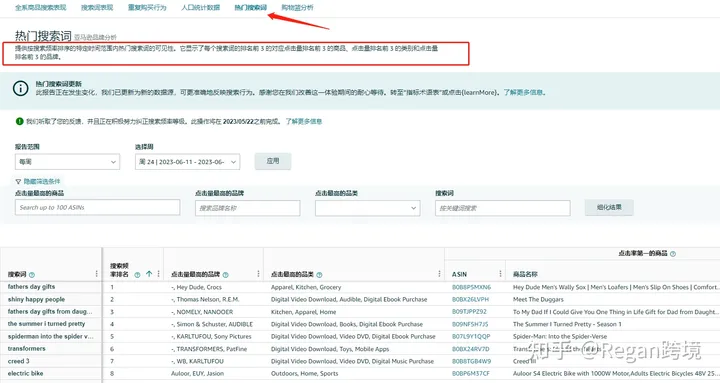Sort ascending with the 搜索频率排名 arrow

pos(149,274)
